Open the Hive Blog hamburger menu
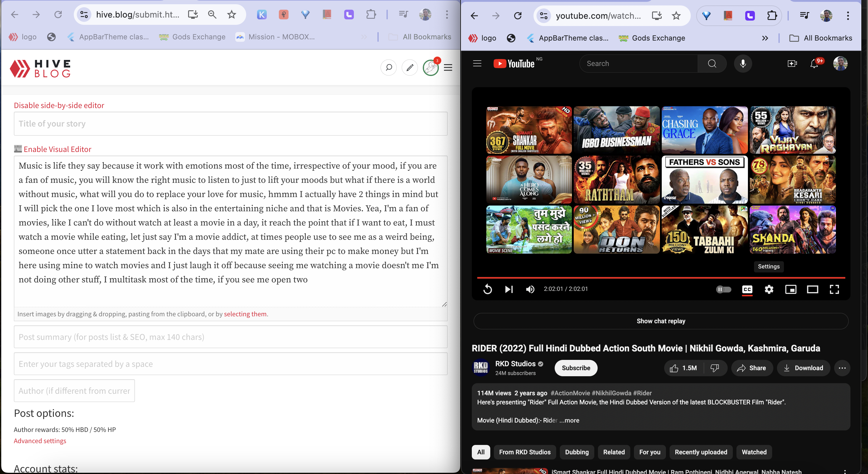 [448, 68]
